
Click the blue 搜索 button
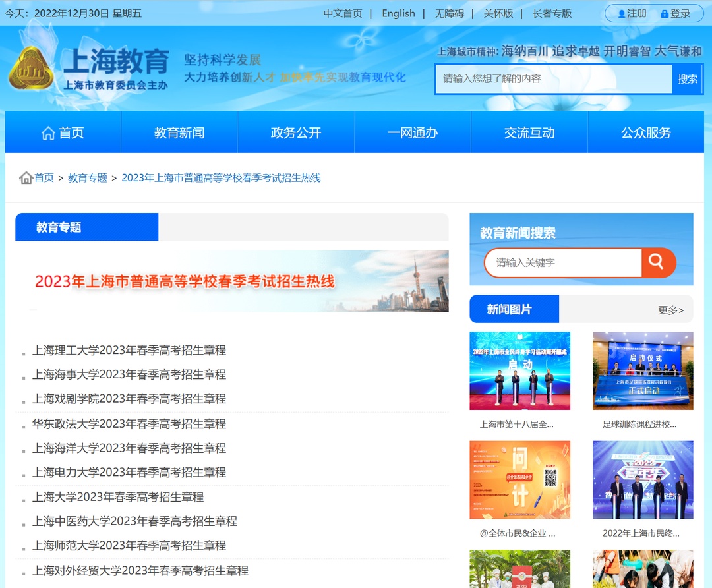(688, 79)
